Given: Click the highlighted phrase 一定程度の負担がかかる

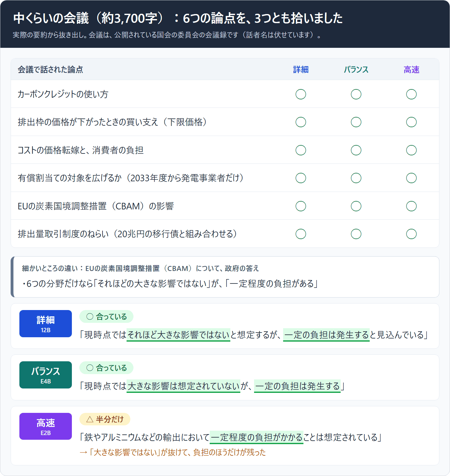Looking at the screenshot, I should coord(257,437).
